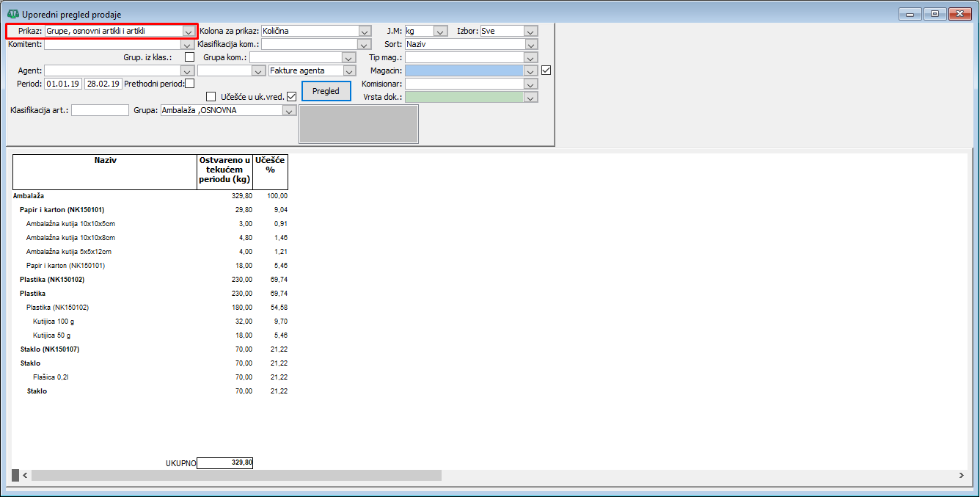Uncheck the checkbox next to Magacin

[546, 70]
